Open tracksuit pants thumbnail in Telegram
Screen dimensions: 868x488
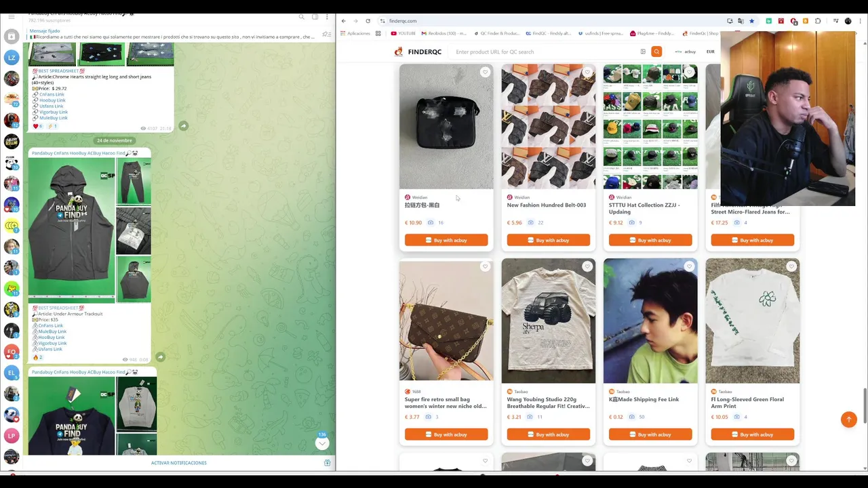coord(134,182)
